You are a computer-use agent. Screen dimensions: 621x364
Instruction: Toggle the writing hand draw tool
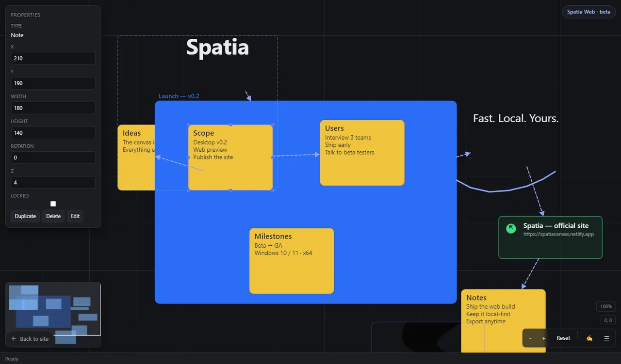coord(589,338)
